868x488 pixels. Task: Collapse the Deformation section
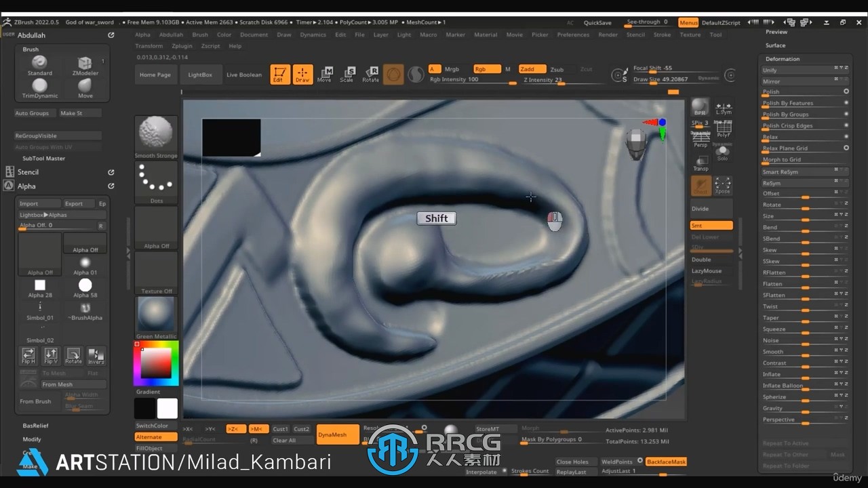[x=783, y=59]
